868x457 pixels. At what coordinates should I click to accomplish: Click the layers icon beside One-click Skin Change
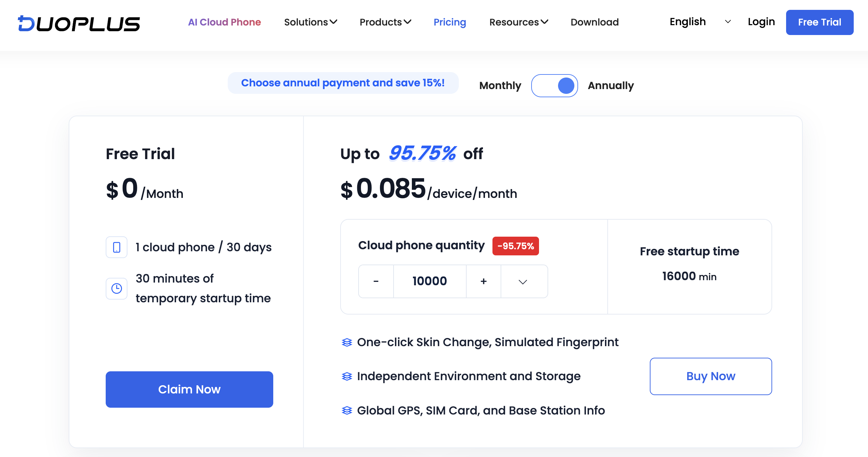[347, 342]
